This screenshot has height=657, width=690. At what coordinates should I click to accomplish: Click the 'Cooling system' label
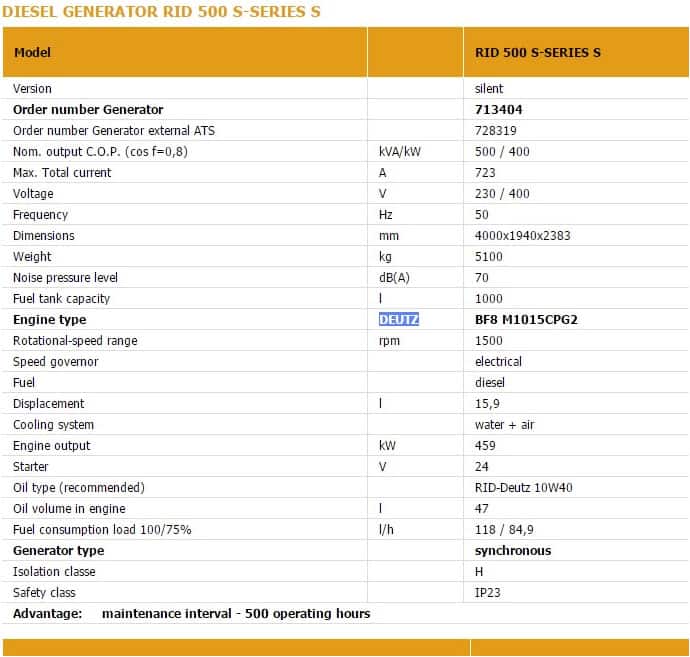(x=53, y=425)
